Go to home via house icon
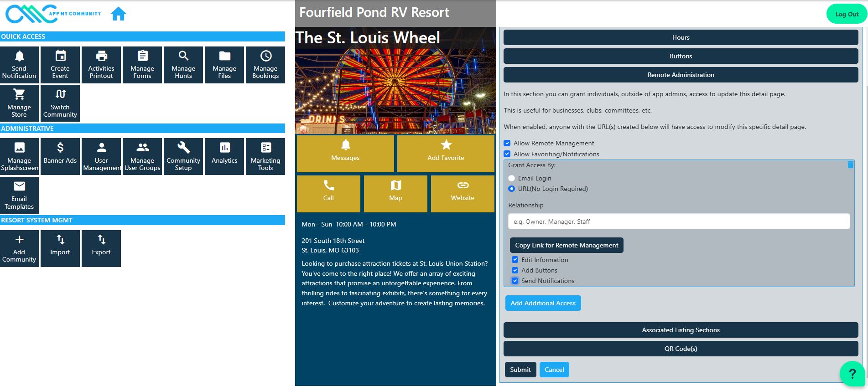The image size is (868, 391). [118, 14]
